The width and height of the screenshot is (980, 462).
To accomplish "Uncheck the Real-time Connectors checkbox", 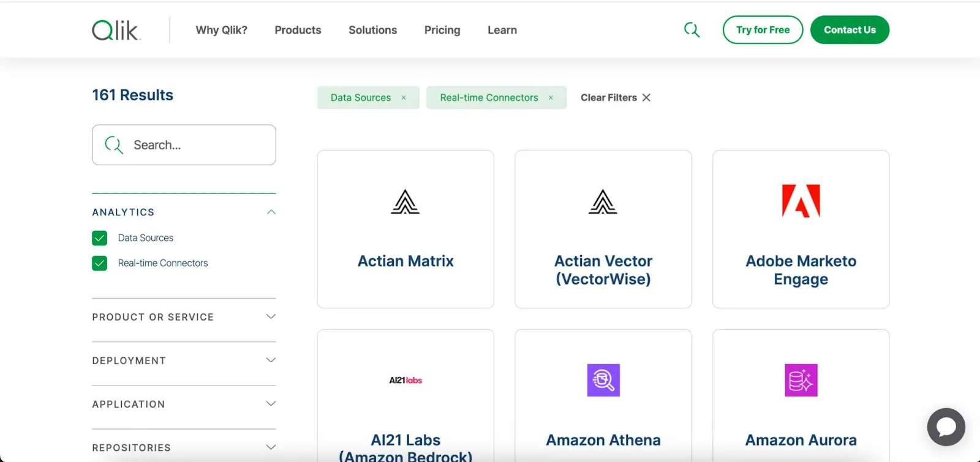I will [x=100, y=263].
